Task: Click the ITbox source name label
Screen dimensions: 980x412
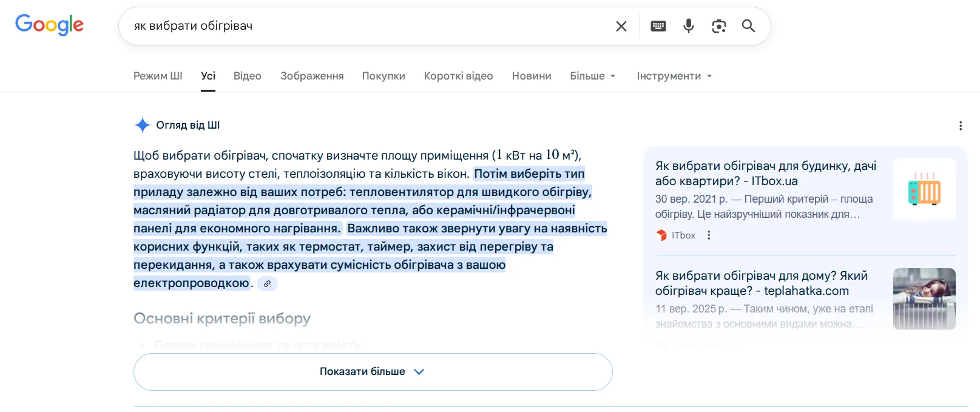Action: coord(683,235)
